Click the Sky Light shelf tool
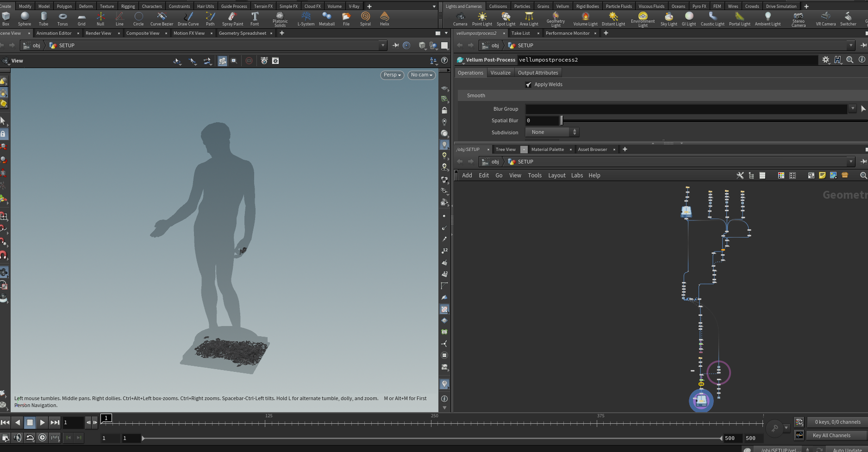868x452 pixels. click(668, 19)
